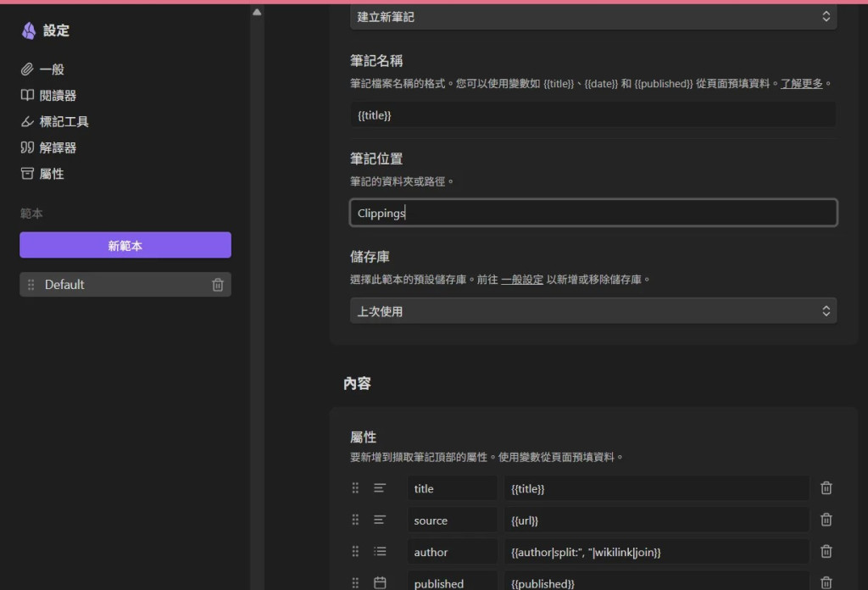Screen dimensions: 868x590
Task: Click the 儲存庫 heading text
Action: point(370,257)
